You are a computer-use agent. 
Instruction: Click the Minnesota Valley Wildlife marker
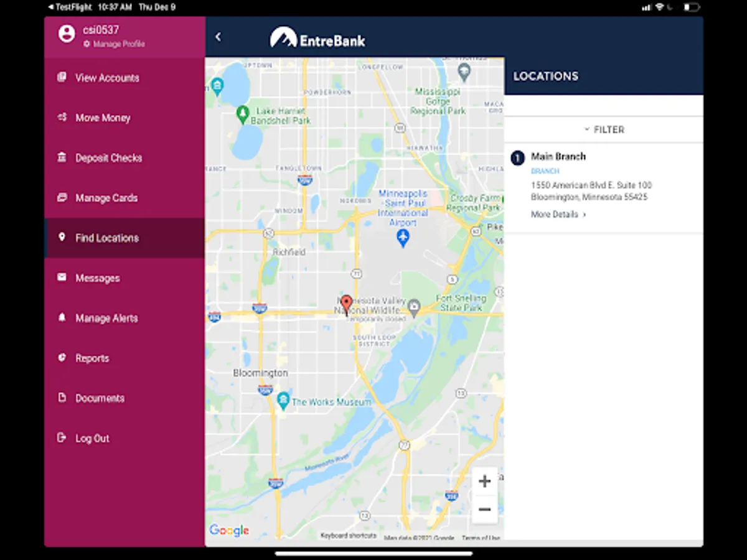[x=413, y=306]
